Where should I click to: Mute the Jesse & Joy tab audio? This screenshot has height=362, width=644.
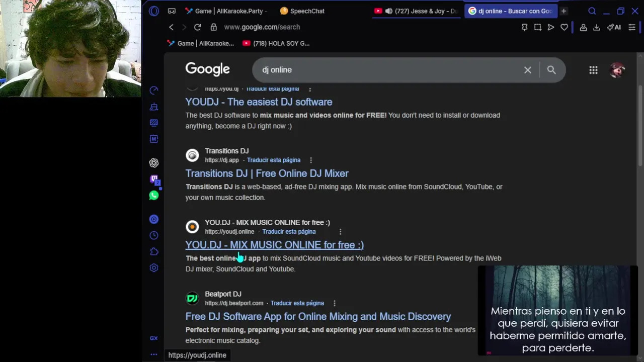(x=389, y=11)
